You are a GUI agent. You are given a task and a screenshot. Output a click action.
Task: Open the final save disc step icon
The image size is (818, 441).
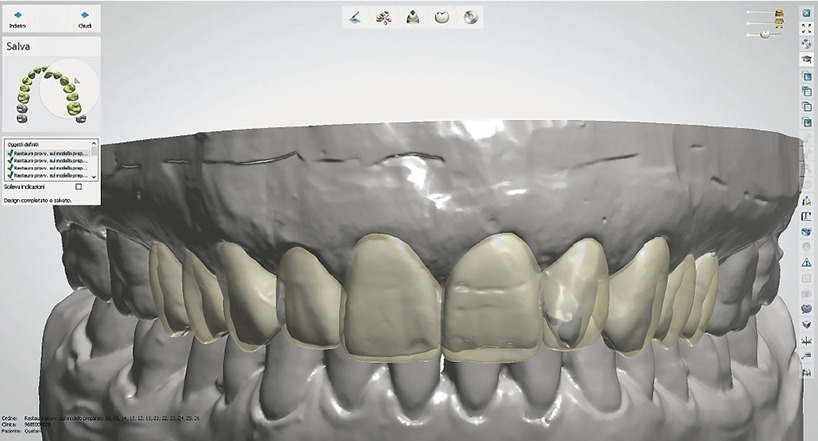469,17
